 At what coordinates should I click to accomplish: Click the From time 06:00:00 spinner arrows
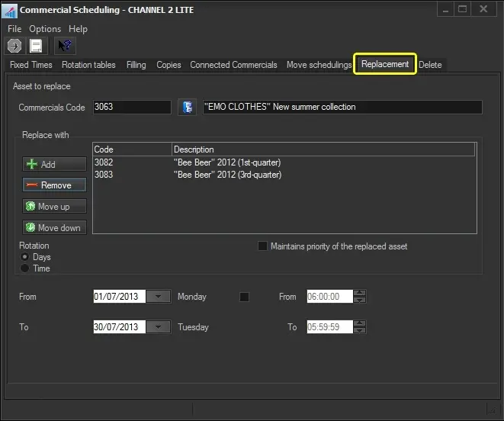tap(360, 297)
